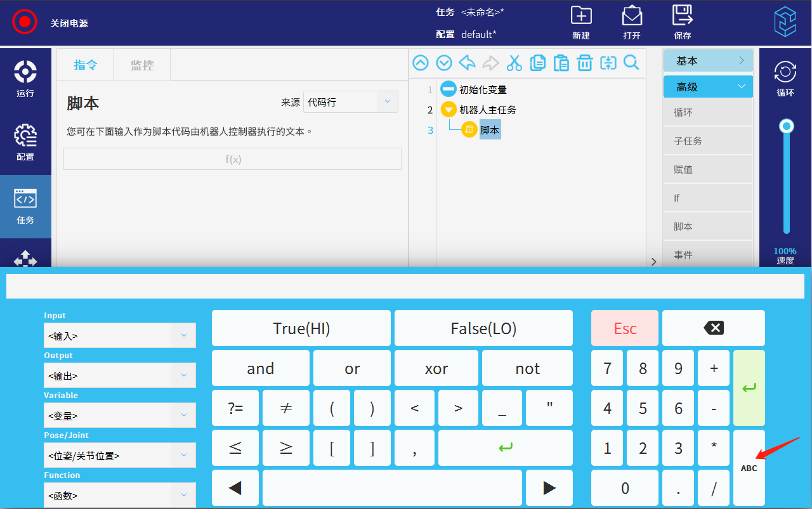Toggle the red 关闭电源 power button
The height and width of the screenshot is (509, 812).
coord(25,22)
